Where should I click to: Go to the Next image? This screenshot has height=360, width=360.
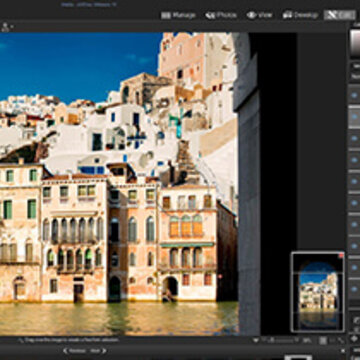(98, 351)
